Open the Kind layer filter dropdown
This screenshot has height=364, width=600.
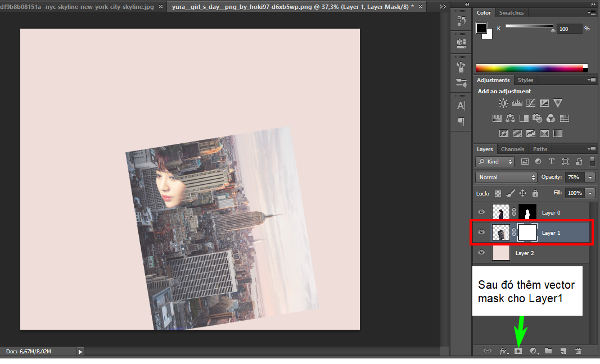click(495, 161)
